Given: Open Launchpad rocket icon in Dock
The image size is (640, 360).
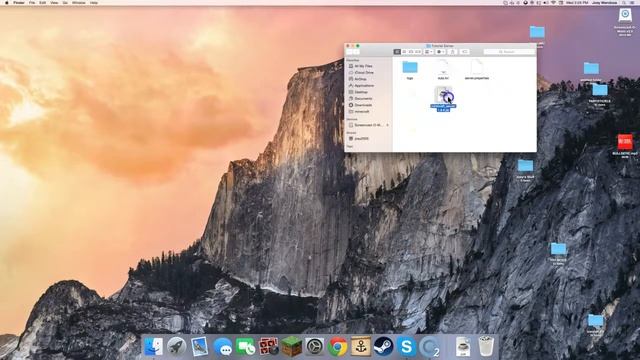Looking at the screenshot, I should (x=176, y=347).
